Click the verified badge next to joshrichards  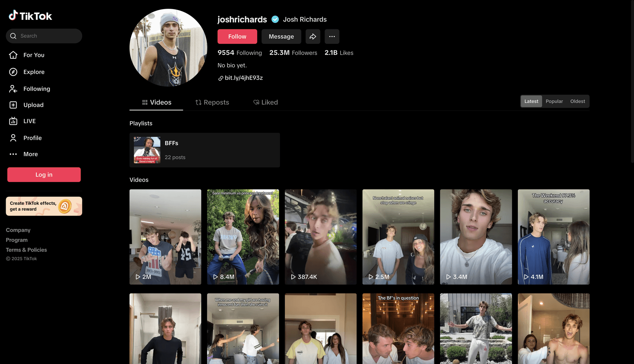(275, 20)
